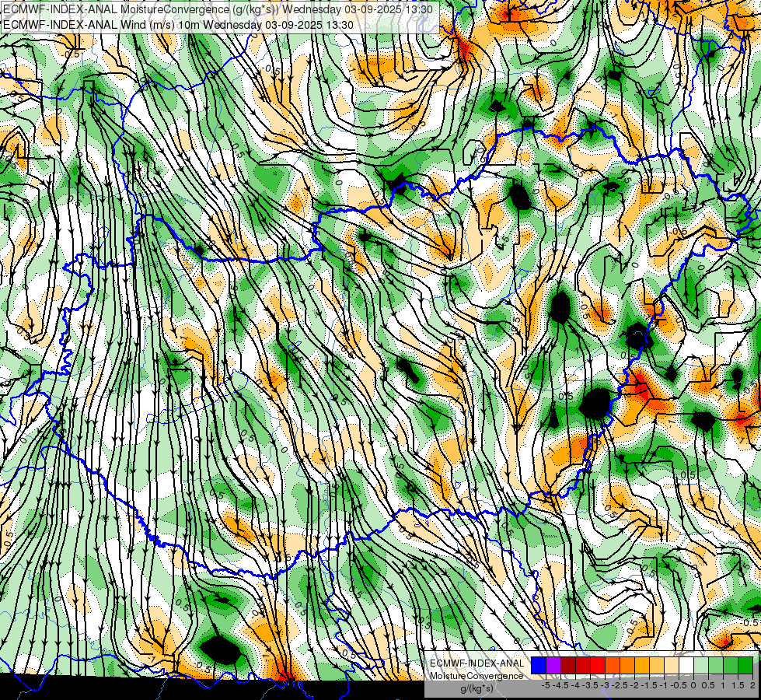Click the '1.5' legend tick label
761x700 pixels.
[x=738, y=685]
